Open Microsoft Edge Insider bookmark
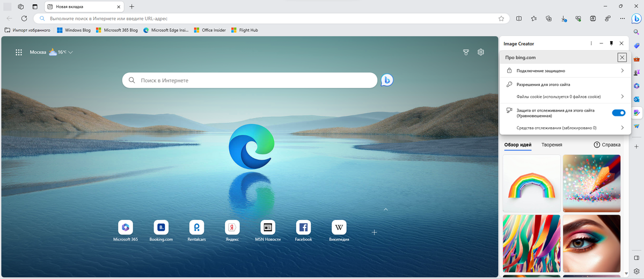The image size is (644, 279). pos(166,30)
